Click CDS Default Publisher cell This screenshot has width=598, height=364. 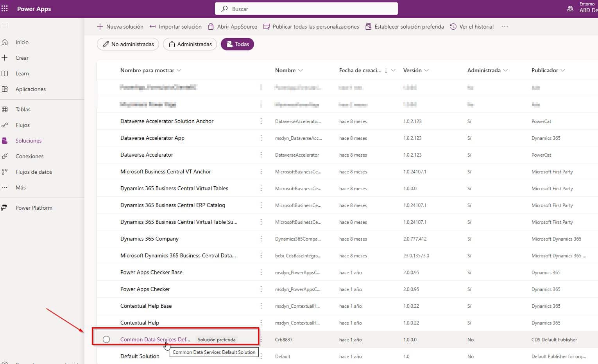[554, 340]
